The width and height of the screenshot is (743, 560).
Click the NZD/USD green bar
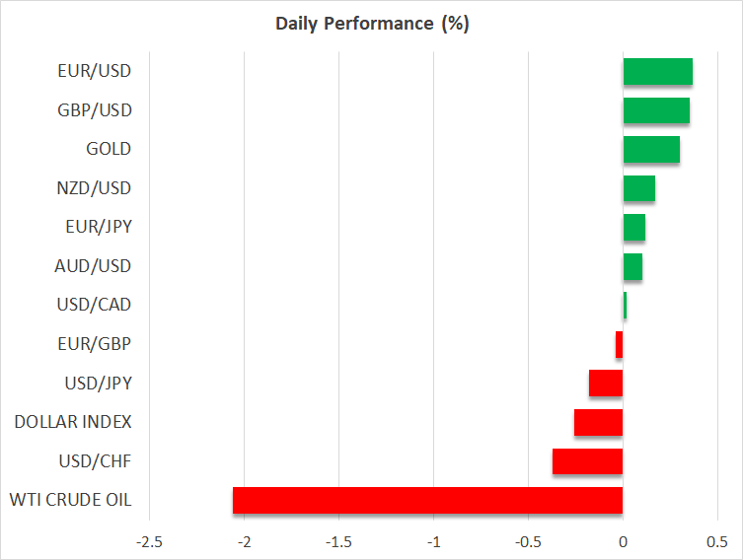[638, 187]
